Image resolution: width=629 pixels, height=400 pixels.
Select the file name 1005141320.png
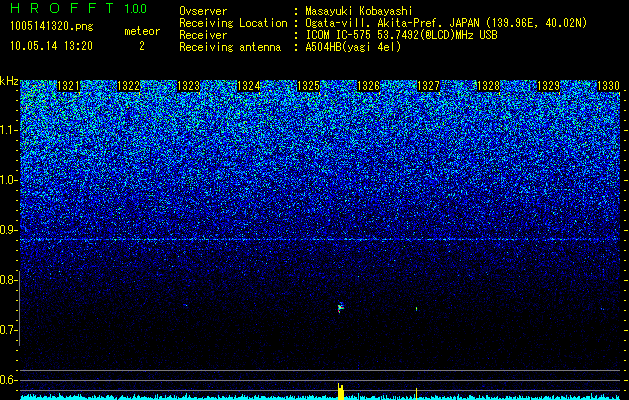[52, 26]
